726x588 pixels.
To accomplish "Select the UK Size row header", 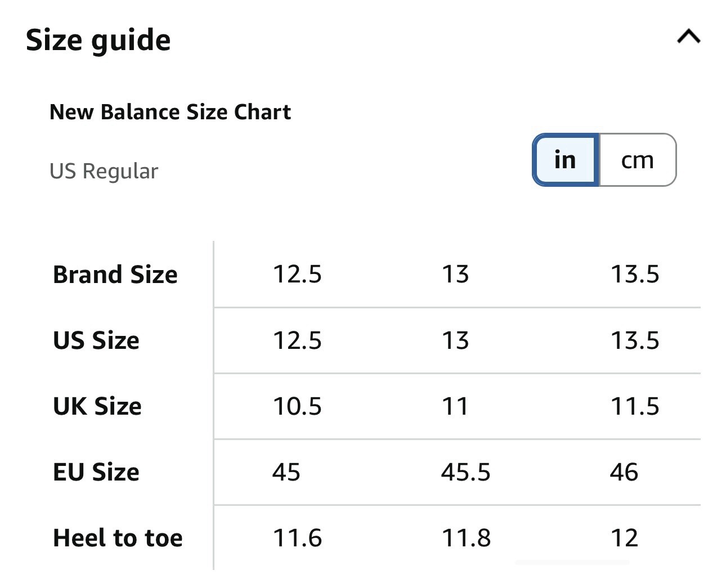I will 97,406.
